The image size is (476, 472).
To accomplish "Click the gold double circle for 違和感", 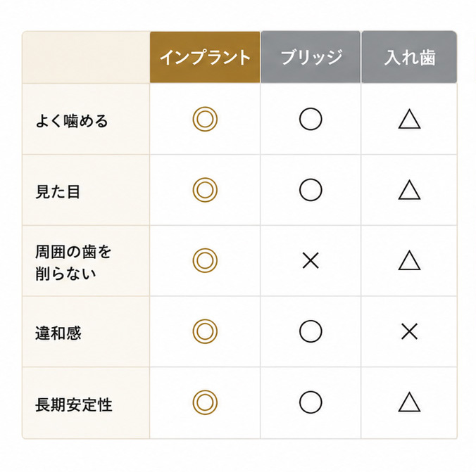I will click(x=205, y=331).
